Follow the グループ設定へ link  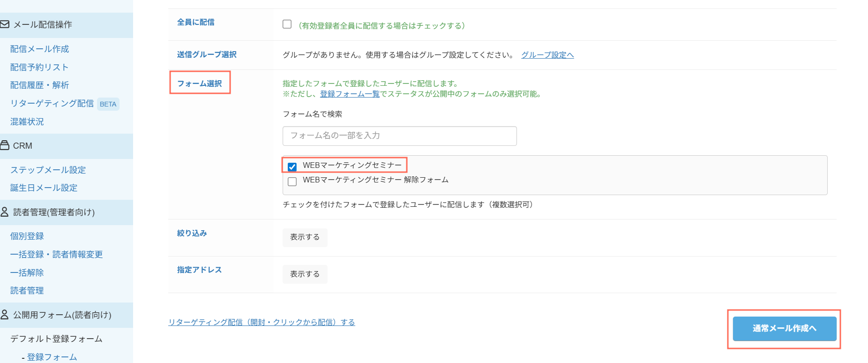point(547,55)
